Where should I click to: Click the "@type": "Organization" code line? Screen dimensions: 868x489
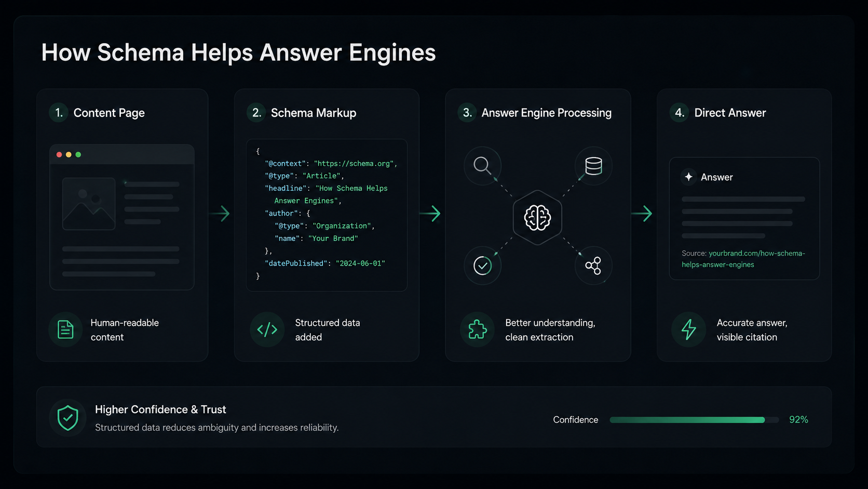(324, 226)
